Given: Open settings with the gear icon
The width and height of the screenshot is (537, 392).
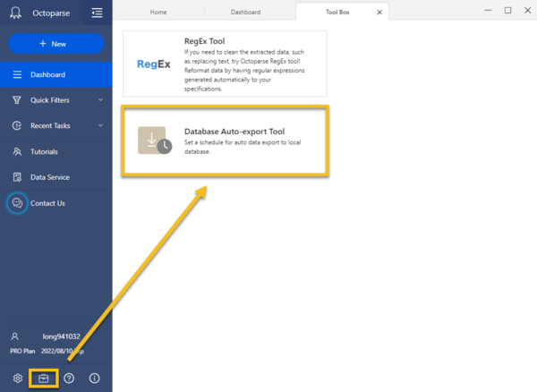Looking at the screenshot, I should tap(18, 378).
